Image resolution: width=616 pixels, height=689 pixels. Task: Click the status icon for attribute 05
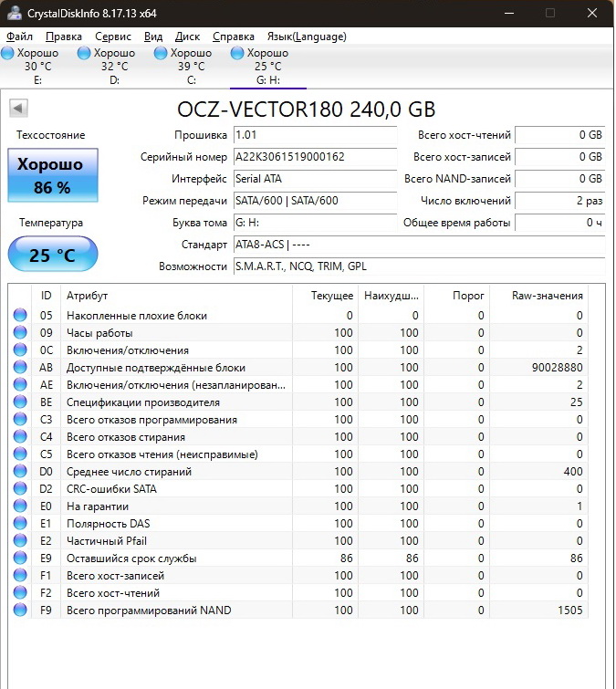pos(20,315)
